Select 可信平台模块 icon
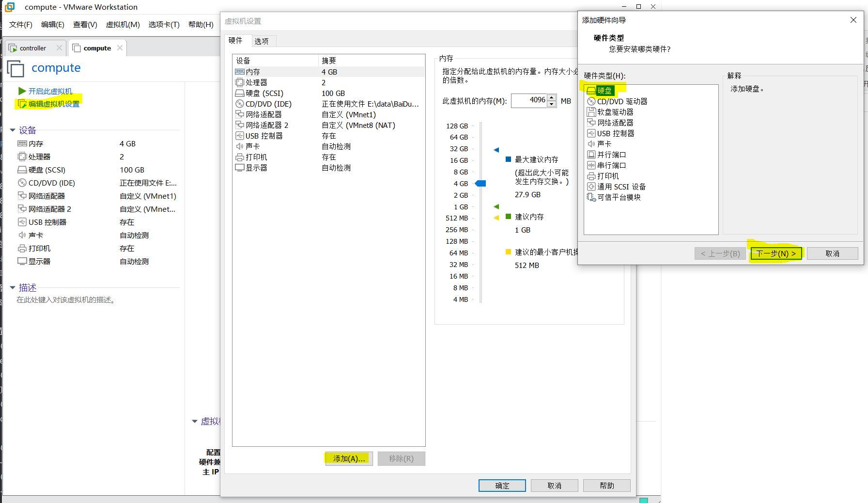This screenshot has height=503, width=868. [591, 197]
